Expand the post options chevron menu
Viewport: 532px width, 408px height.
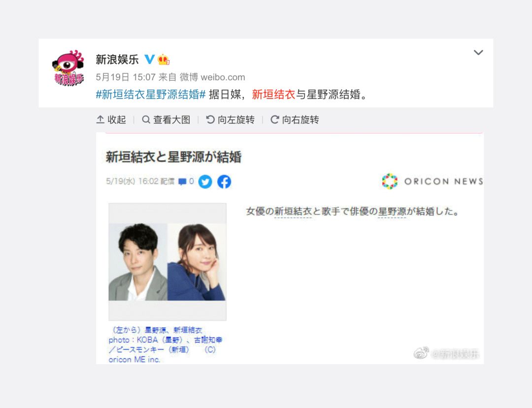click(x=478, y=53)
